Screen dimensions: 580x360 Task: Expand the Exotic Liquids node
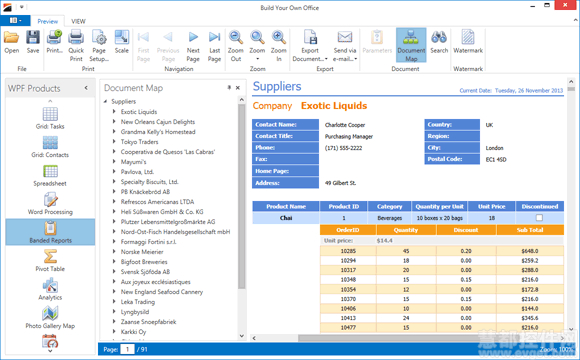click(x=114, y=111)
